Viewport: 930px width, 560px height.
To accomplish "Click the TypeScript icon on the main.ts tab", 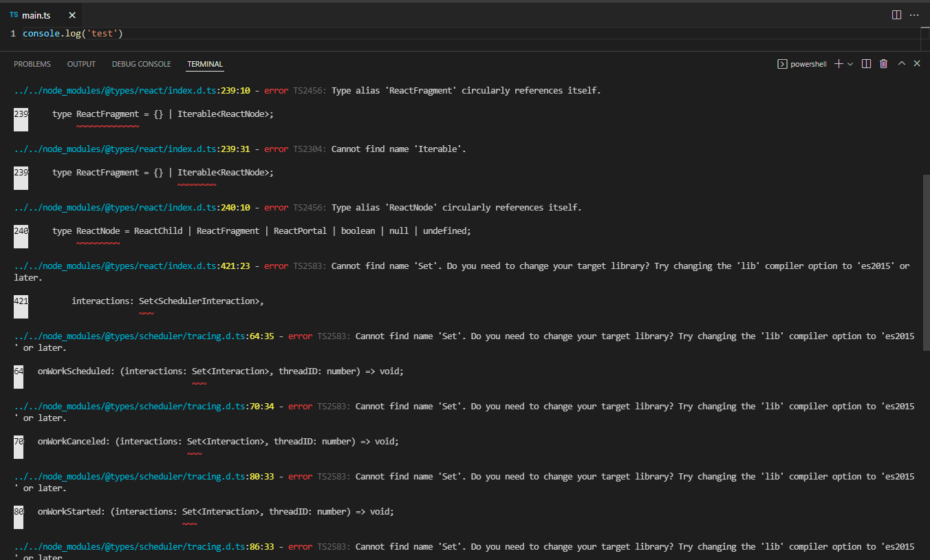I will tap(13, 14).
